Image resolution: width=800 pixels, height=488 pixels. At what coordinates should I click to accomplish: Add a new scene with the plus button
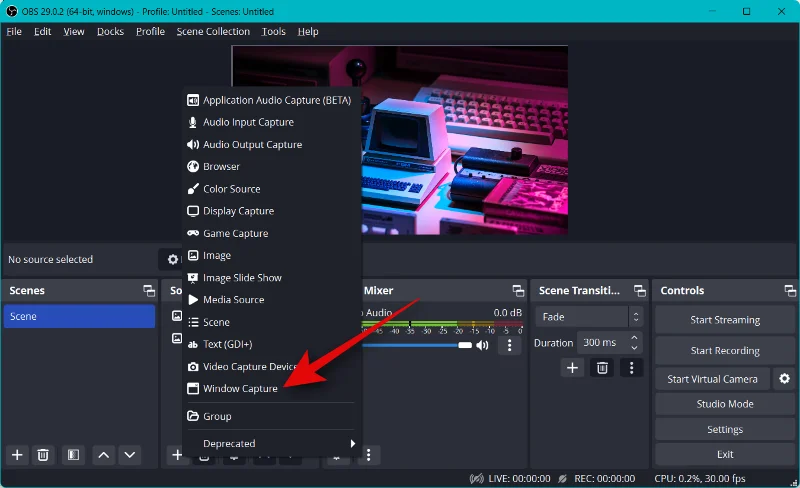point(17,455)
